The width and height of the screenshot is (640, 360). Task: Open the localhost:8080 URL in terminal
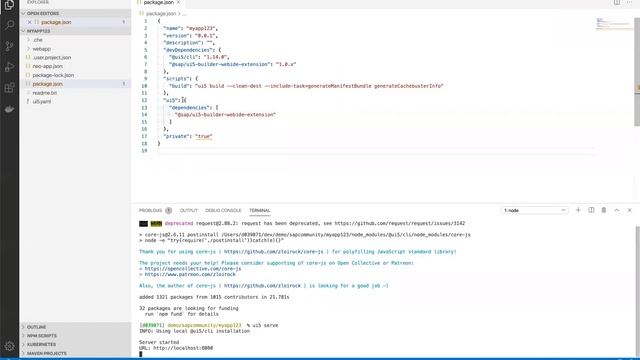[x=183, y=348]
